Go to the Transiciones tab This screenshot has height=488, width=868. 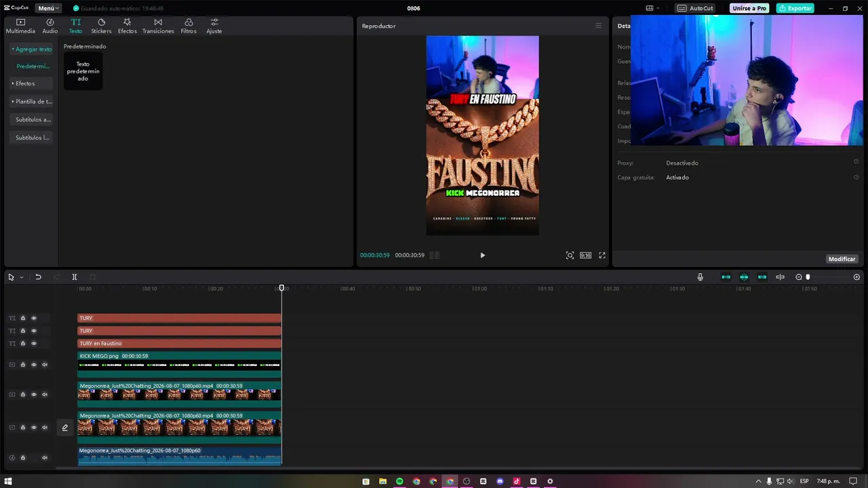click(x=158, y=26)
